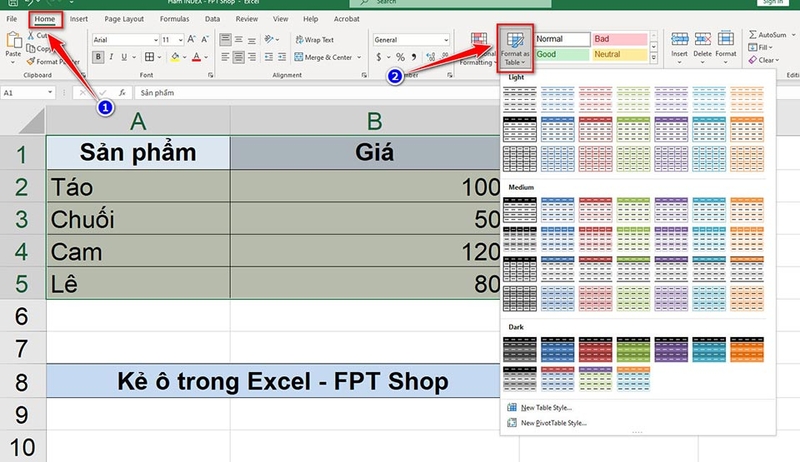This screenshot has width=800, height=462.
Task: Expand the Merge & Center dropdown arrow
Action: pos(359,57)
